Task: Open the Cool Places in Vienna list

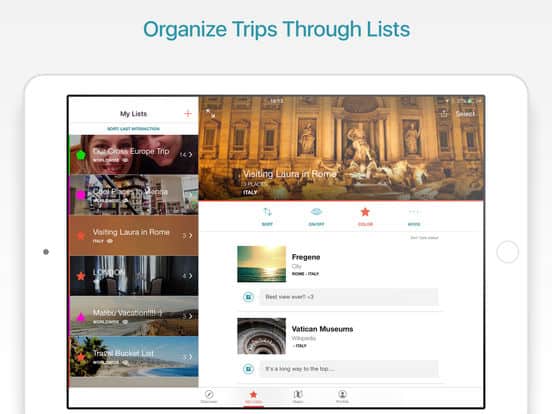Action: [134, 195]
